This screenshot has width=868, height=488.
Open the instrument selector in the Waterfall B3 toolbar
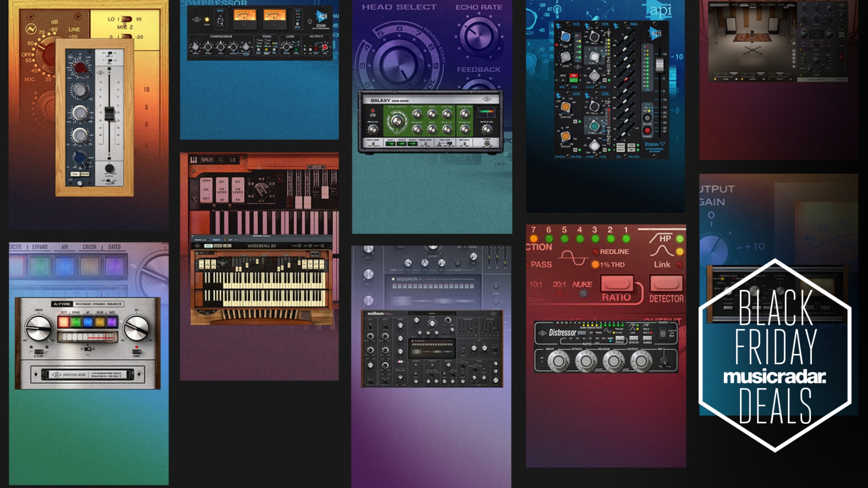pos(201,240)
